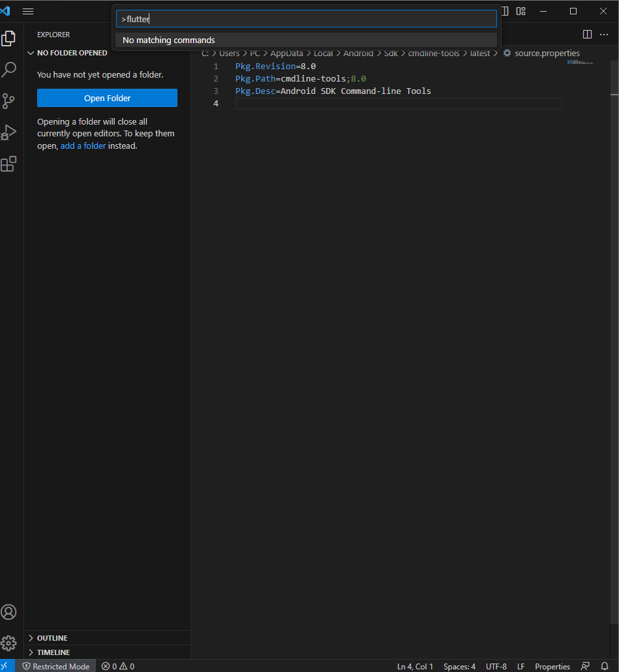Viewport: 619px width, 672px height.
Task: Open the Extensions view
Action: coord(8,164)
